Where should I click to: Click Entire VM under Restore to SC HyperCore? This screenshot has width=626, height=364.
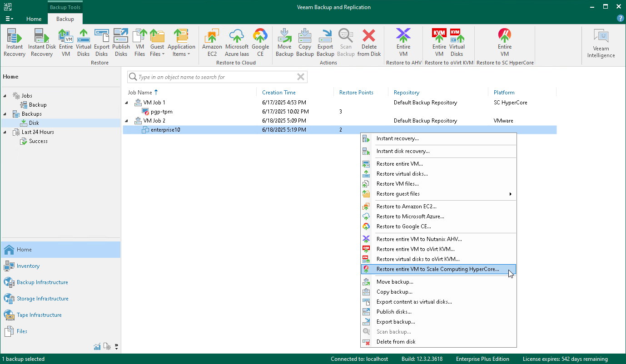(505, 43)
